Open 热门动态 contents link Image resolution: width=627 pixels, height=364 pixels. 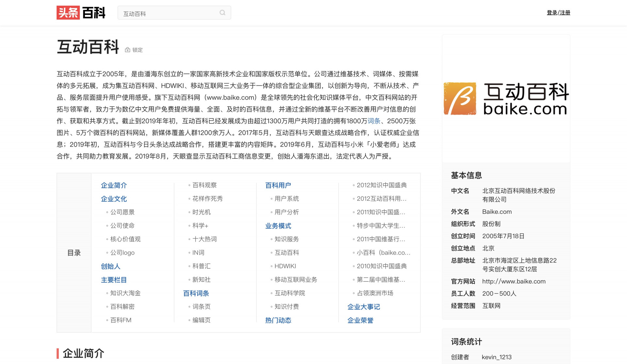(278, 320)
